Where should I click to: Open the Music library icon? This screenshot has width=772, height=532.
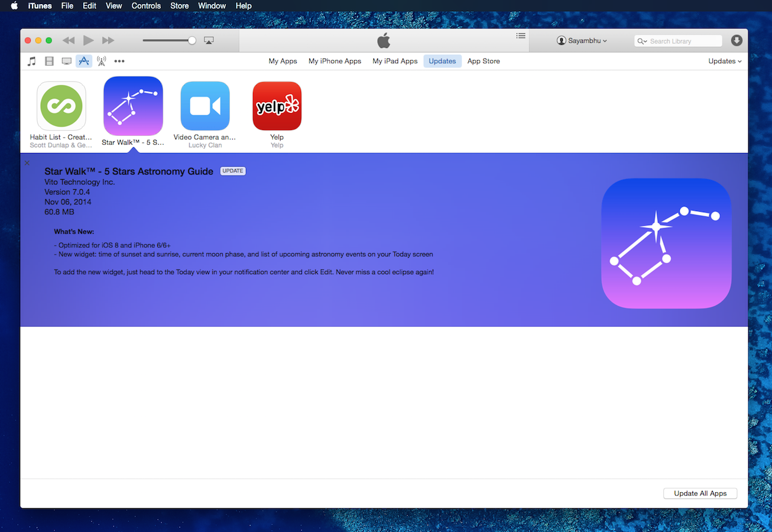click(32, 61)
